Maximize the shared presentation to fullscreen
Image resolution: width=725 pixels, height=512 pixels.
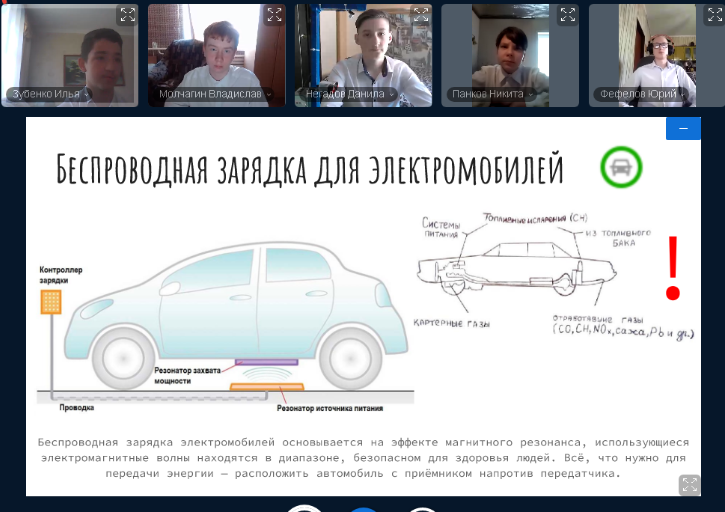689,484
